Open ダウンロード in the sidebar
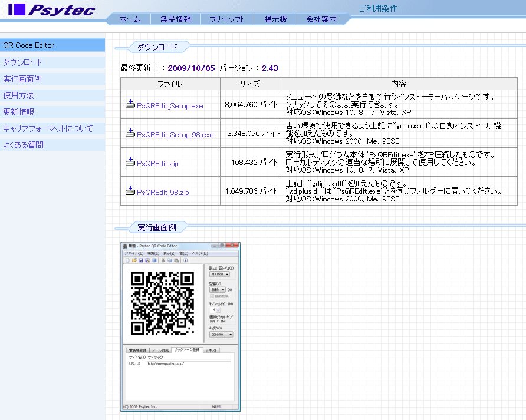The width and height of the screenshot is (526, 420). tap(52, 62)
